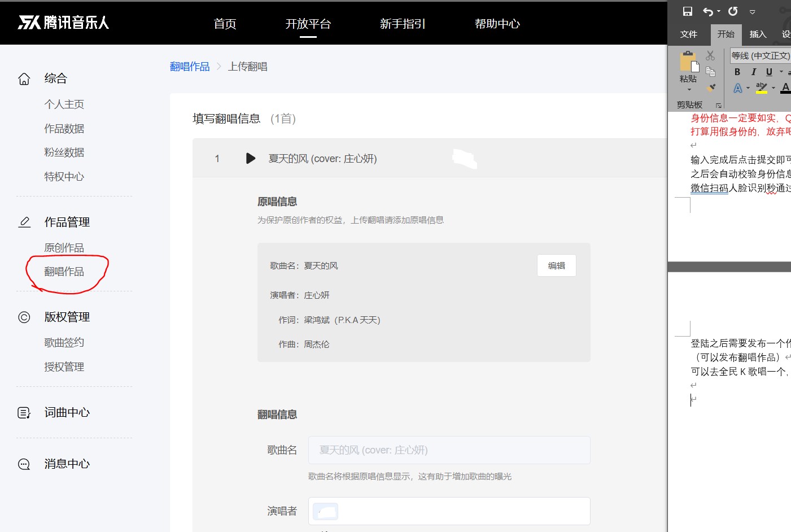Switch to the 开始 ribbon tab
791x532 pixels.
(726, 34)
